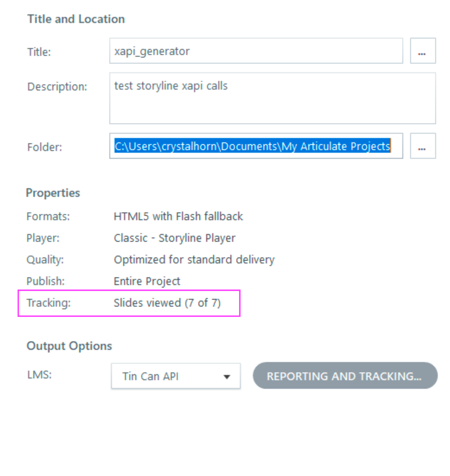
Task: Click the Output Options heading
Action: (x=69, y=346)
